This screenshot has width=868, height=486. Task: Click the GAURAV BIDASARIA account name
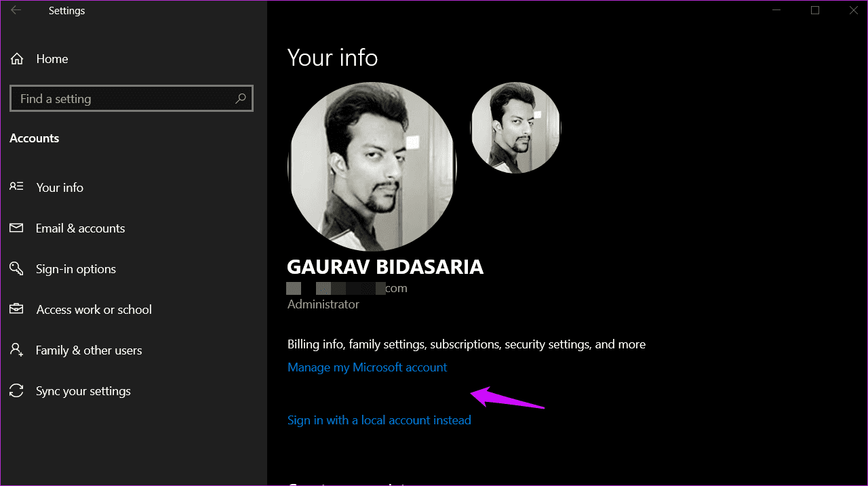click(385, 266)
